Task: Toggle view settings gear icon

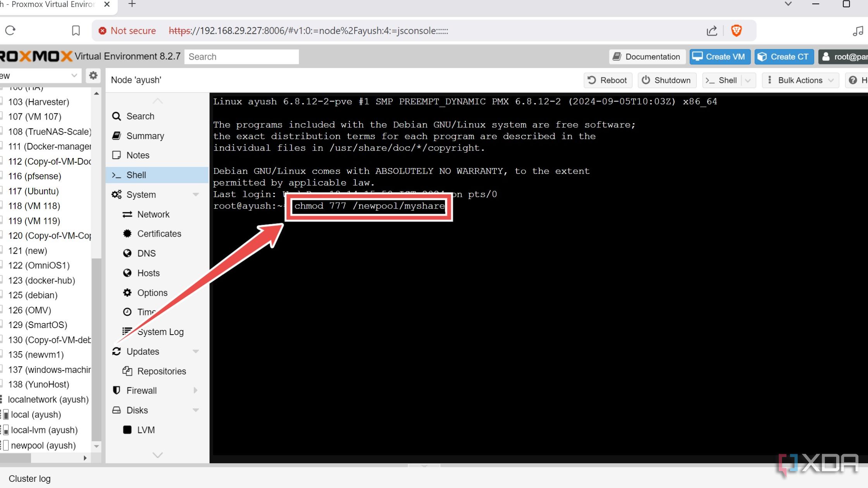Action: click(x=92, y=75)
